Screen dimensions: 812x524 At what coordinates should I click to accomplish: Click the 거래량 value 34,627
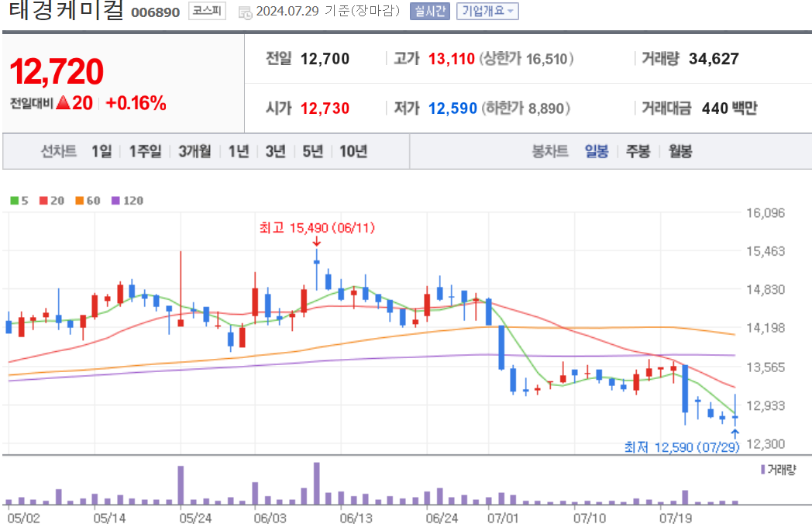714,59
